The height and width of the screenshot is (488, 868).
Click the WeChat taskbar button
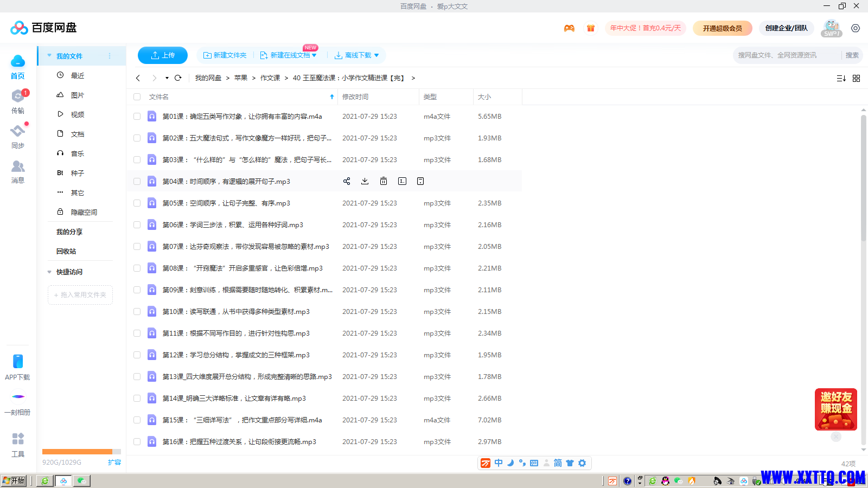coord(82,481)
